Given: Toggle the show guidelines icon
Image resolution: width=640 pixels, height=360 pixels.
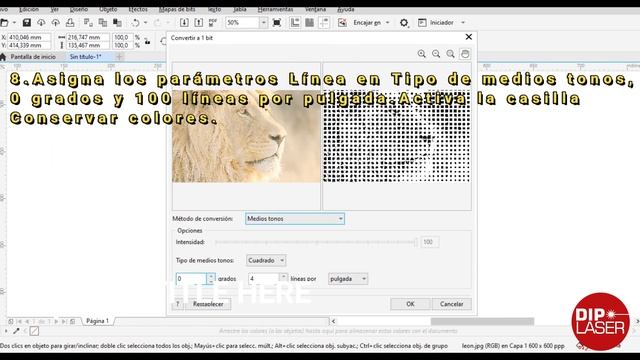Looking at the screenshot, I should [324, 22].
